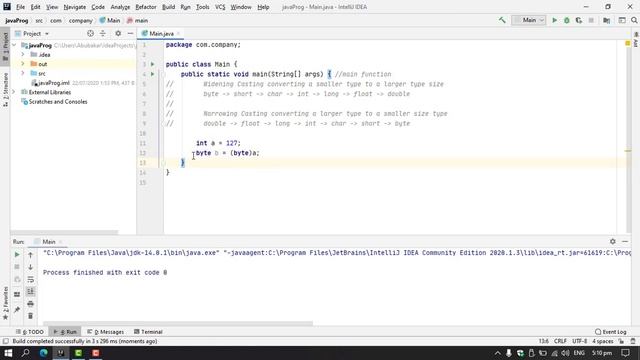Open the Navigate menu
The width and height of the screenshot is (640, 360).
click(75, 7)
